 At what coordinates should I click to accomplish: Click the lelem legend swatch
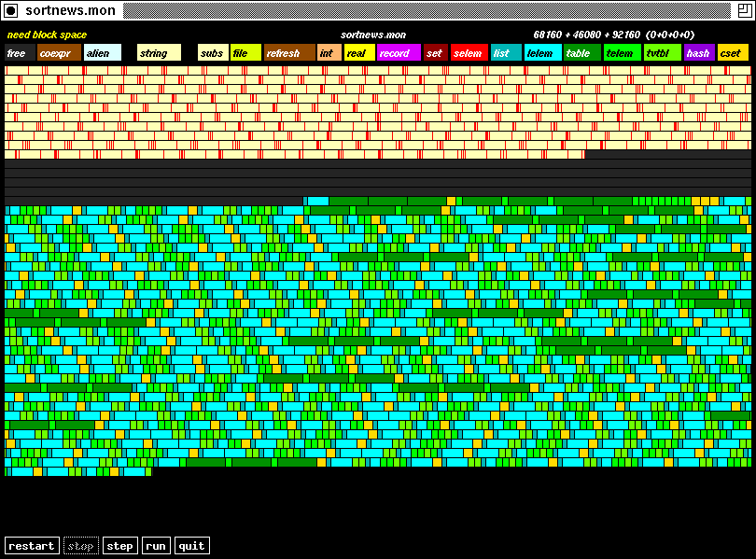[x=543, y=53]
